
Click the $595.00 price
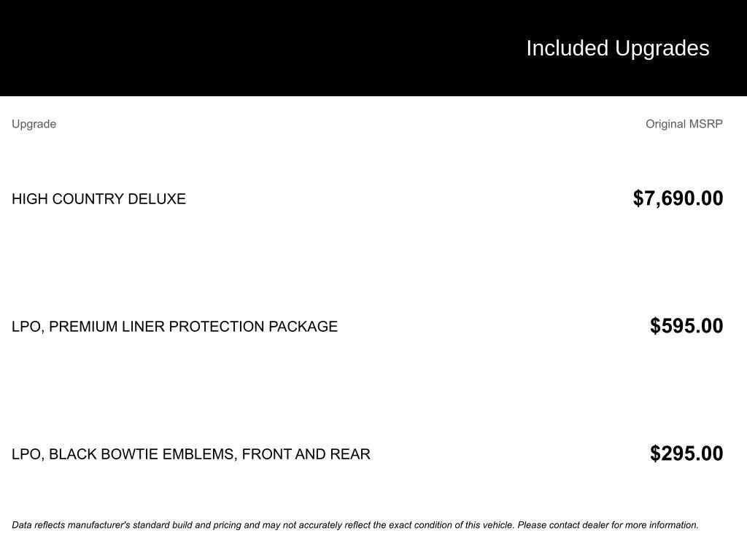pos(686,326)
